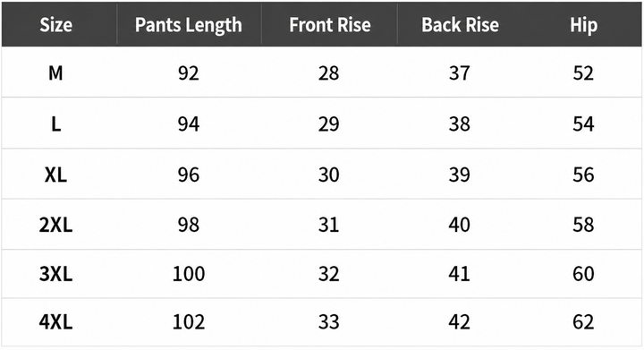Click back rise value 37
The height and width of the screenshot is (350, 644).
459,73
